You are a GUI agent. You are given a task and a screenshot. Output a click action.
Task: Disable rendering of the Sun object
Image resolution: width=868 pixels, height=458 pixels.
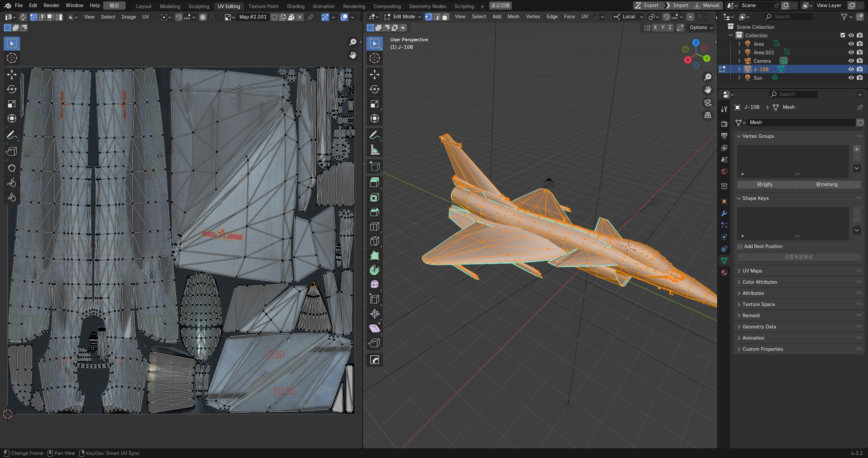pyautogui.click(x=860, y=78)
